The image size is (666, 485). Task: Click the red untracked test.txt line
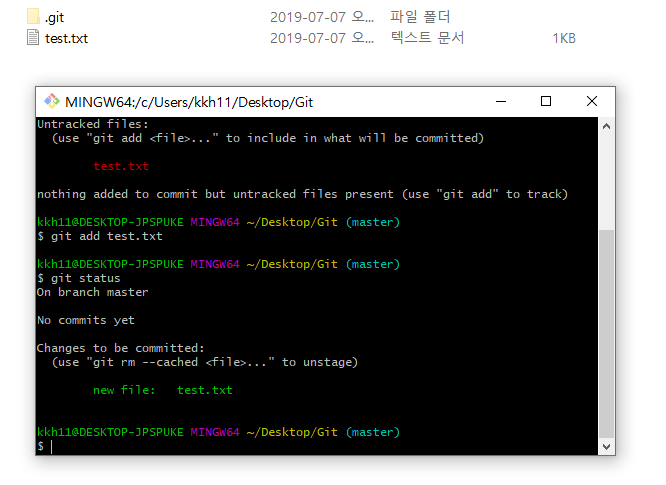click(x=121, y=166)
